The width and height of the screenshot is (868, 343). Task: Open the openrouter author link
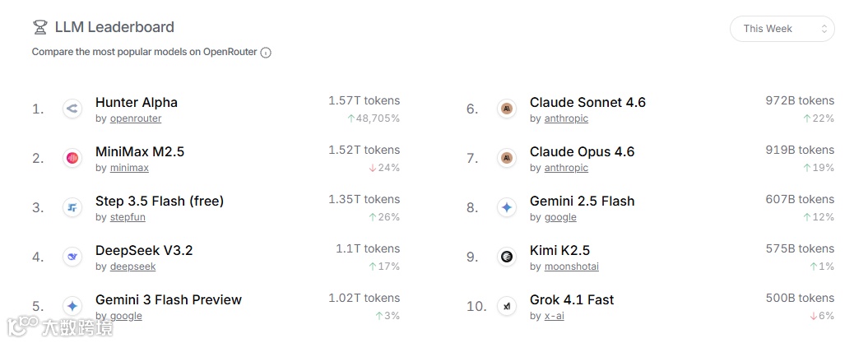point(136,118)
